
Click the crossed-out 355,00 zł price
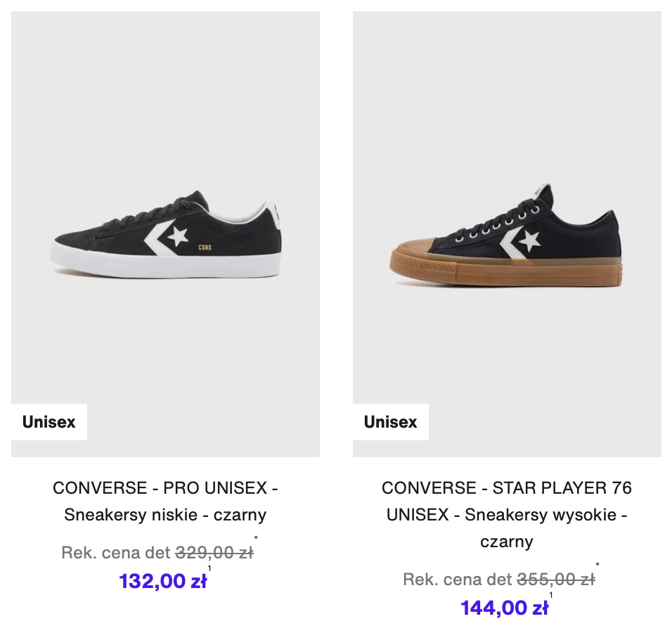(556, 580)
